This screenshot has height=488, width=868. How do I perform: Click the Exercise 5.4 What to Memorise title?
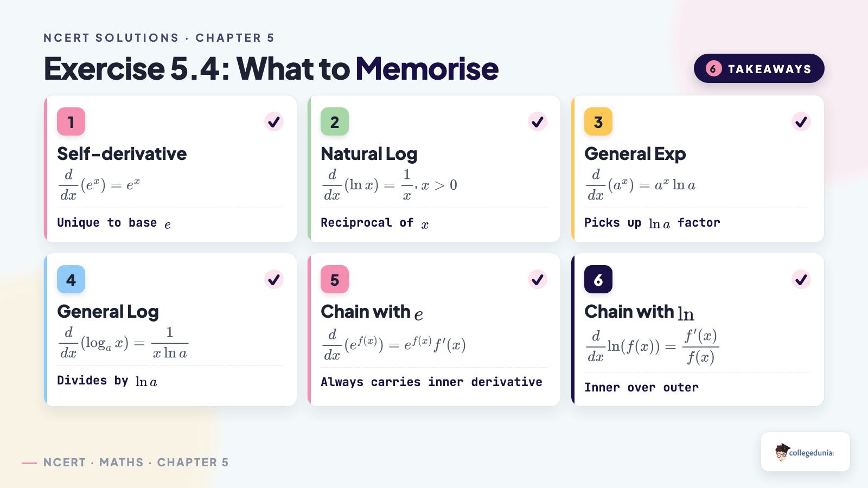pyautogui.click(x=271, y=68)
